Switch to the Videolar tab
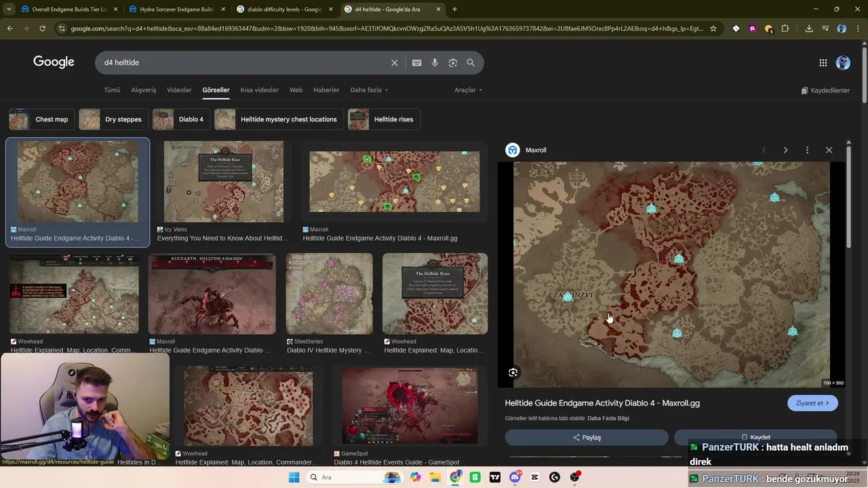The height and width of the screenshot is (488, 868). coord(179,90)
